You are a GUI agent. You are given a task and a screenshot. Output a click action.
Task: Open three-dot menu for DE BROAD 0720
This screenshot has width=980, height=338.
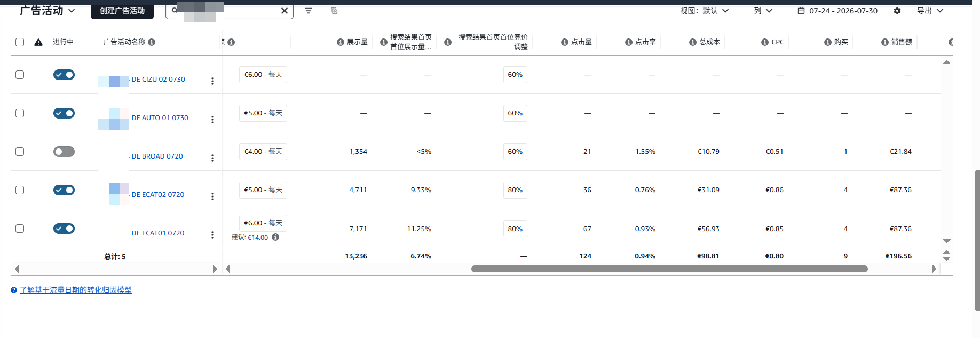pyautogui.click(x=212, y=158)
